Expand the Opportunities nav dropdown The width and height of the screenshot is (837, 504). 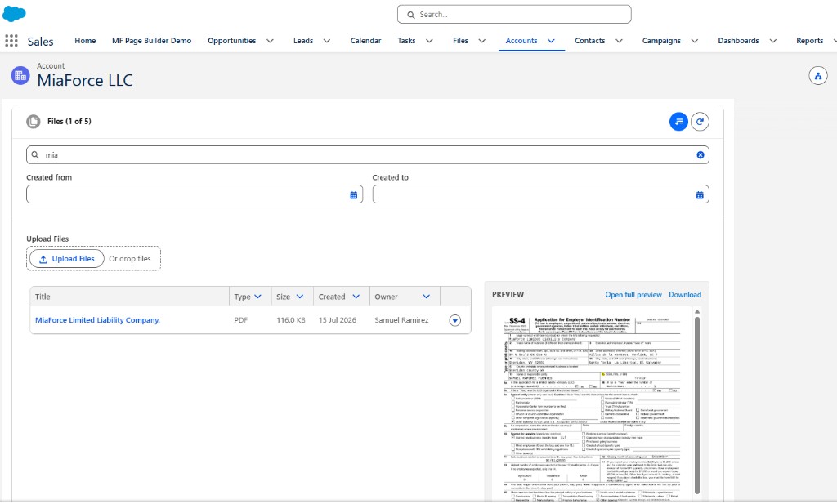[270, 41]
